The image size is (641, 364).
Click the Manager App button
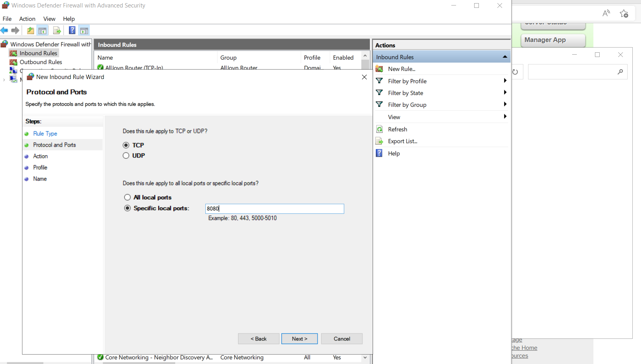point(553,40)
